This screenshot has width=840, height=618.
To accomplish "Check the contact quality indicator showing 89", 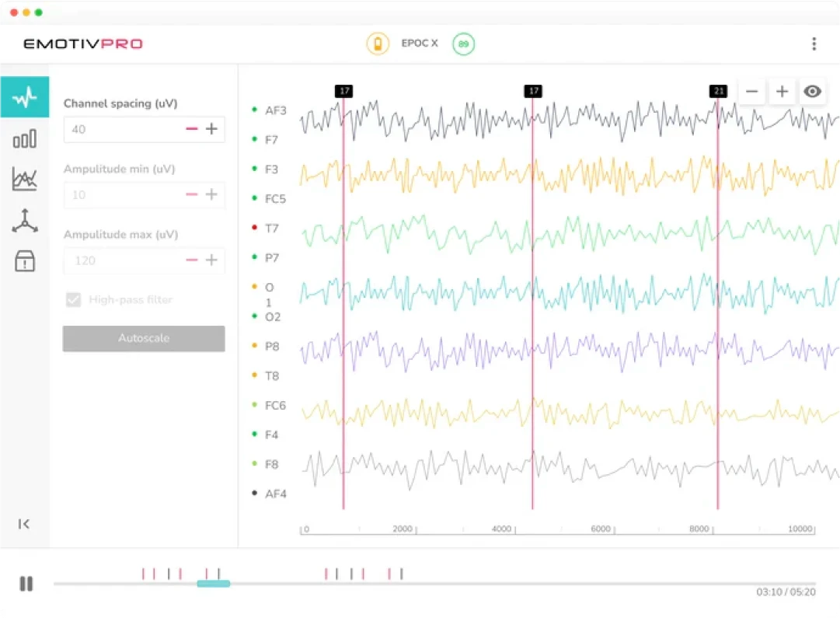I will [x=463, y=44].
